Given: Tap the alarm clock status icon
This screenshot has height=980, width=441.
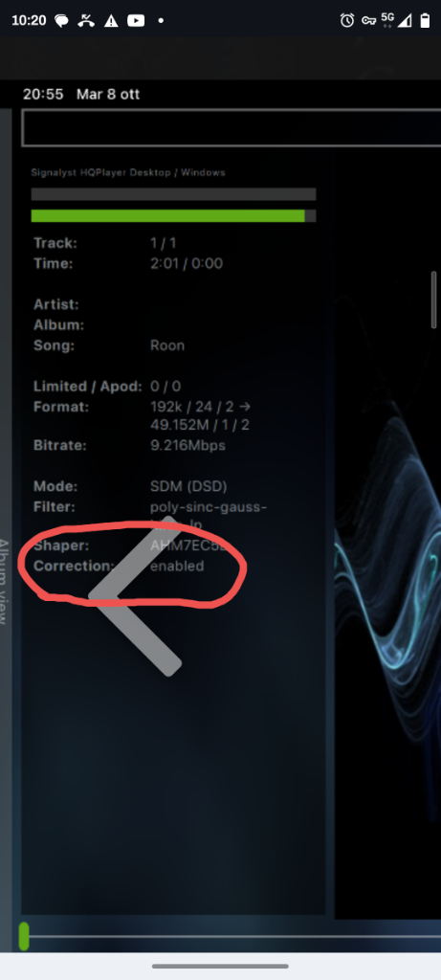Looking at the screenshot, I should [347, 21].
